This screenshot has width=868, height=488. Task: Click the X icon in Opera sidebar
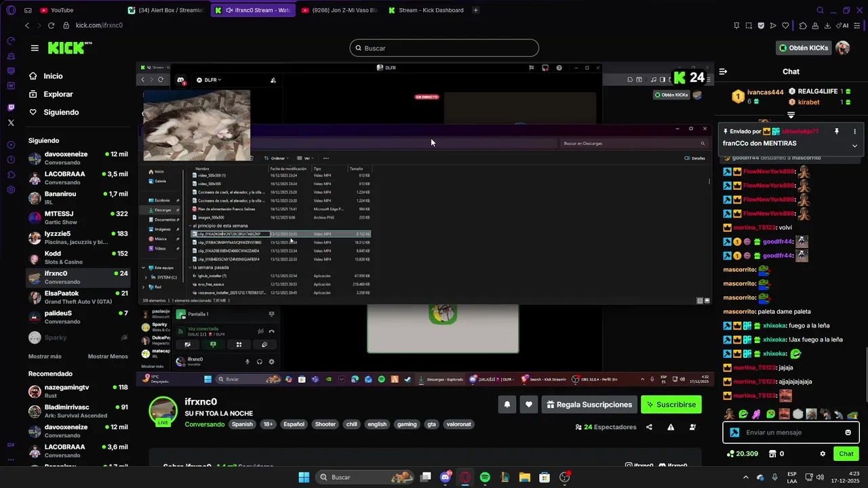11,123
